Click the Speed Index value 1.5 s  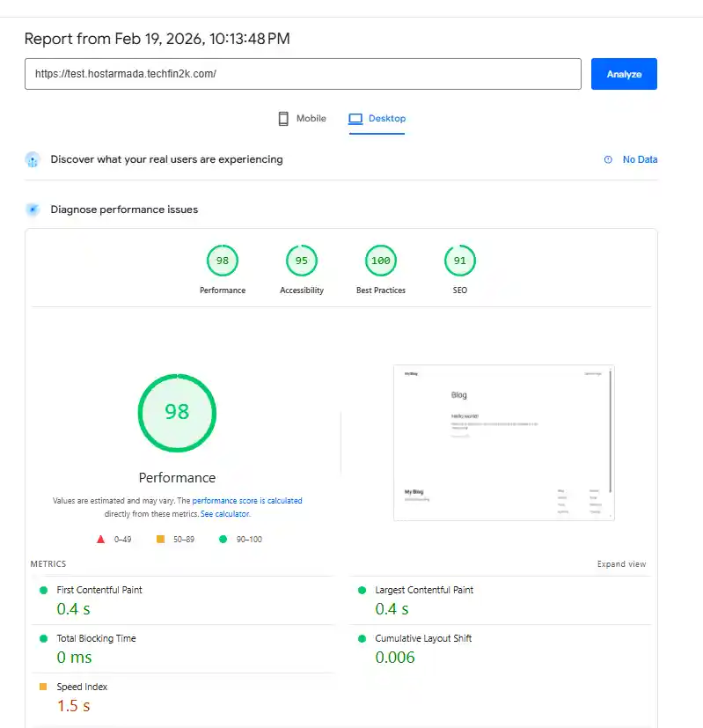[x=73, y=706]
